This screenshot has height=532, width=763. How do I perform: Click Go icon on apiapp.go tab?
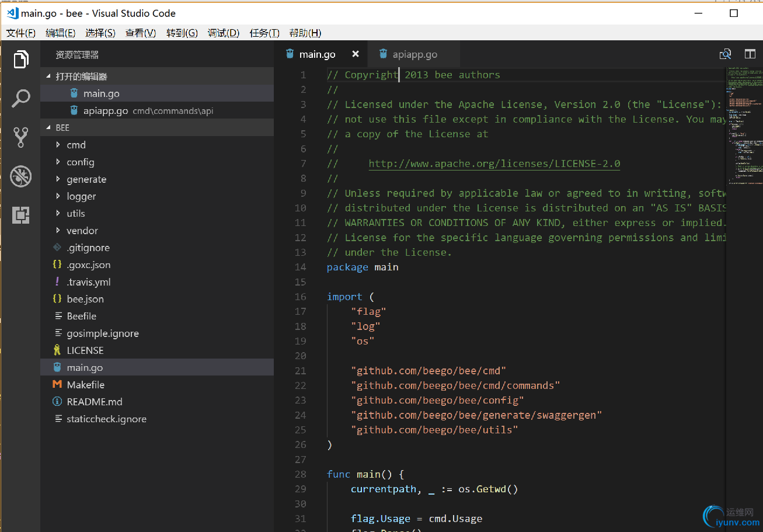pyautogui.click(x=383, y=54)
